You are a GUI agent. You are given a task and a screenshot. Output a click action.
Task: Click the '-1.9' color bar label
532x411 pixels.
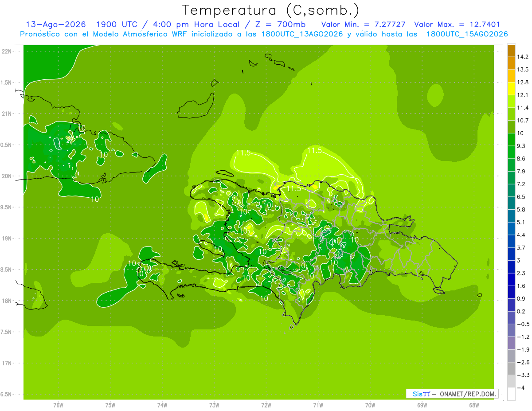pos(523,349)
